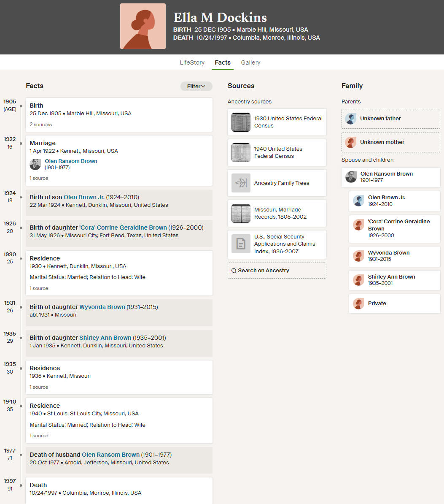Viewport: 444px width, 504px height.
Task: Click the Search on Ancestry button
Action: click(277, 271)
